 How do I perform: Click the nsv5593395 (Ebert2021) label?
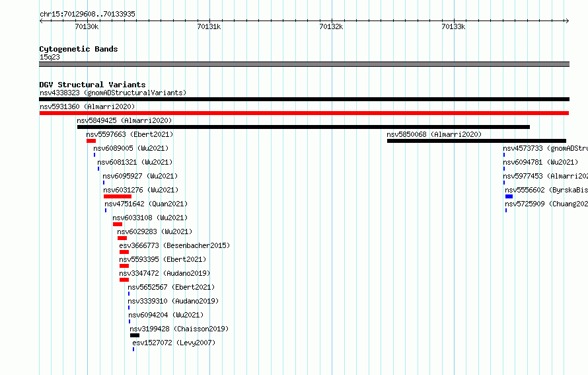coord(163,259)
